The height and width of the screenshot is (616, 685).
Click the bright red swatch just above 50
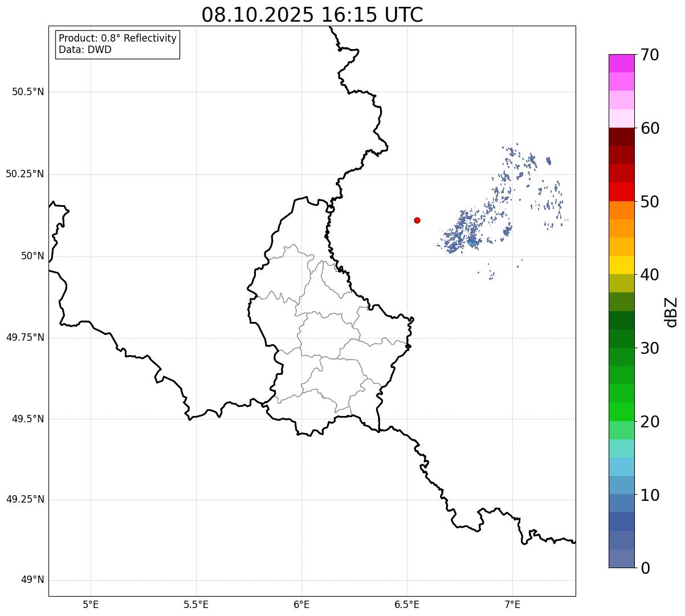621,191
